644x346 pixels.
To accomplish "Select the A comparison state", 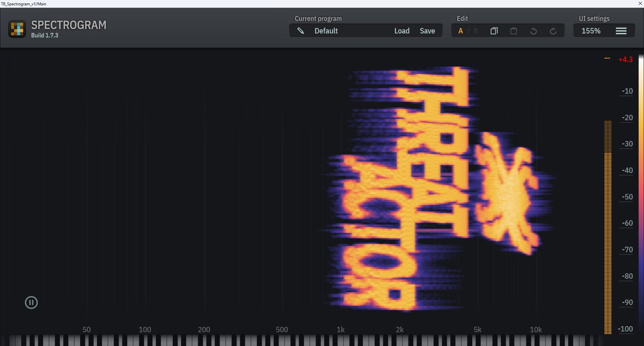I will coord(460,31).
